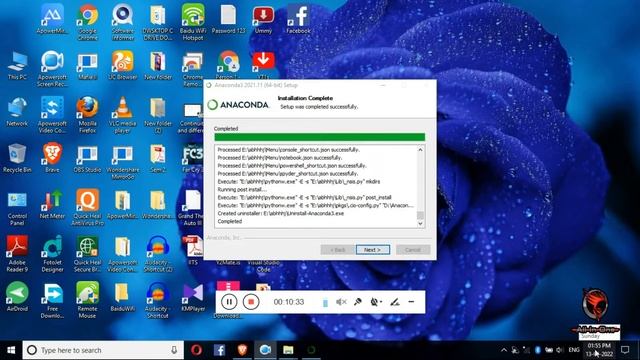Viewport: 640px width, 360px height.
Task: Select Password 123 file icon
Action: 229,20
